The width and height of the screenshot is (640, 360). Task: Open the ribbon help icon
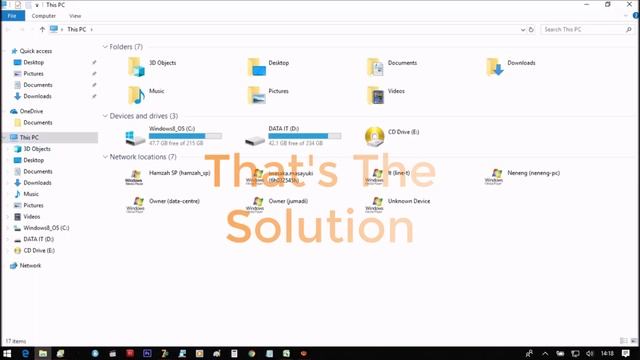(636, 16)
